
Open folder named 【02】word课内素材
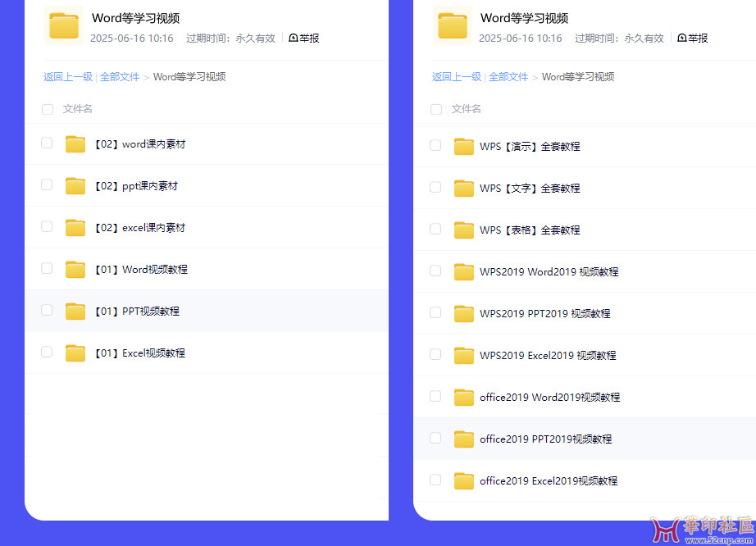(x=140, y=144)
